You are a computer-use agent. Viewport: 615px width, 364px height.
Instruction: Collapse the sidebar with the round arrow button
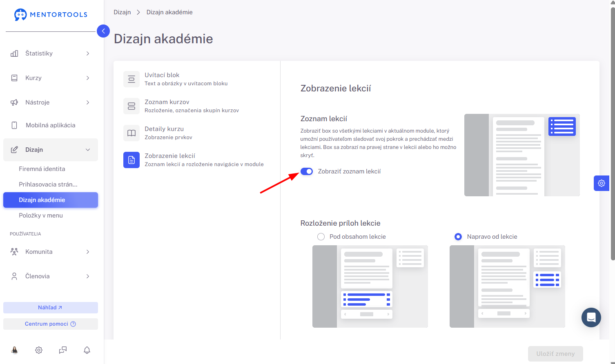pos(103,31)
